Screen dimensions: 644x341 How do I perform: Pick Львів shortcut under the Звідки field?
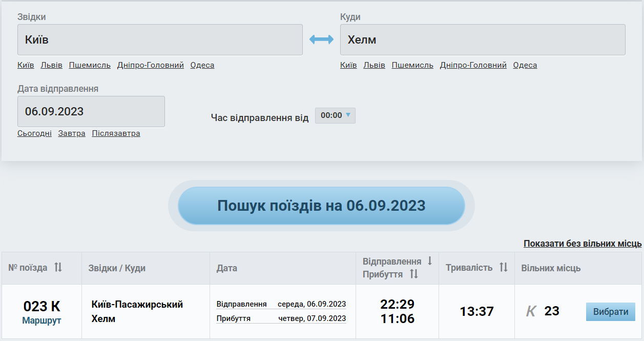point(51,65)
